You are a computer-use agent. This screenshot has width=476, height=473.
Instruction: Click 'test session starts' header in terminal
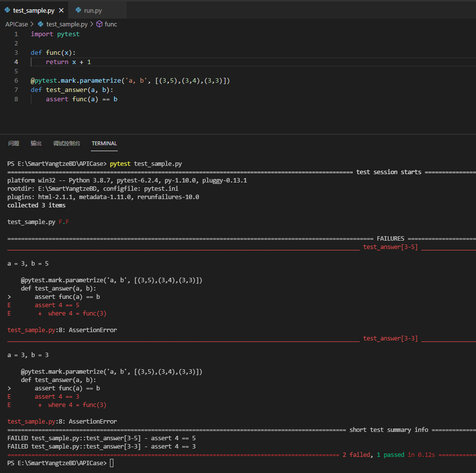389,172
